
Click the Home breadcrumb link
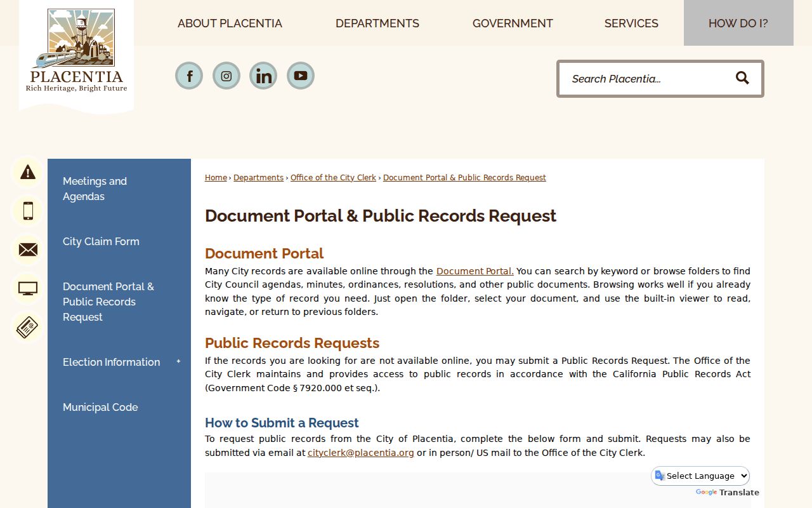pyautogui.click(x=216, y=178)
